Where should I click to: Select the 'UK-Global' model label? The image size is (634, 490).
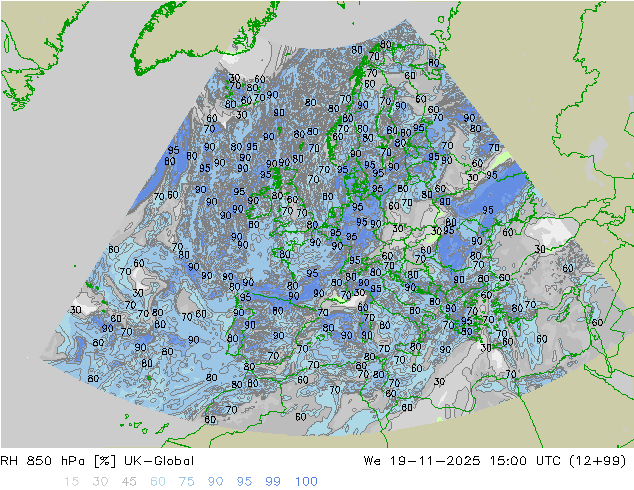(159, 461)
